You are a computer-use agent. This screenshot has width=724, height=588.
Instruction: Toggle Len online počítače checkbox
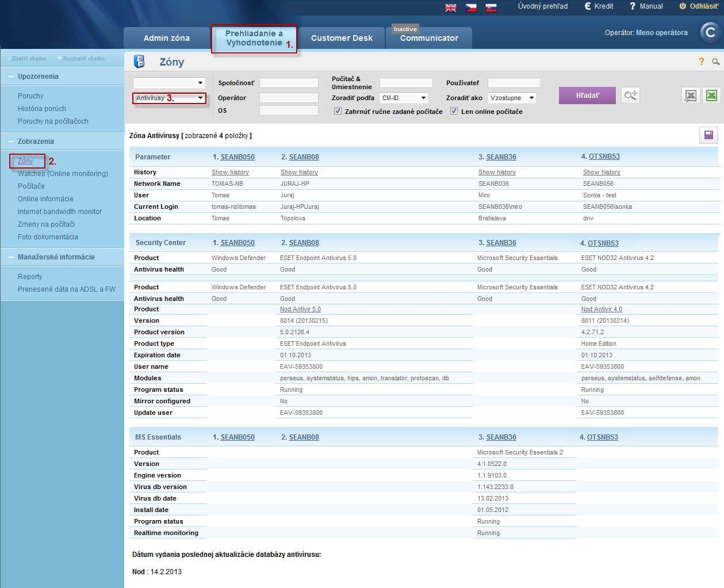tap(454, 111)
